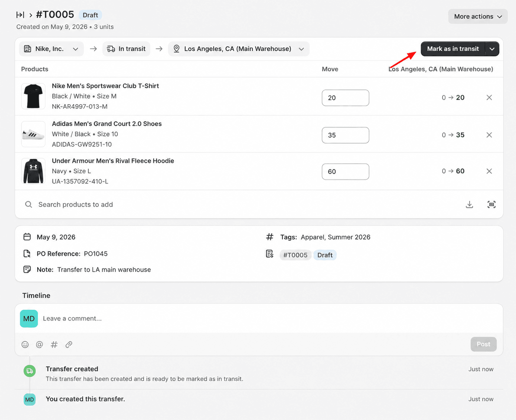516x420 pixels.
Task: Click the Note icon
Action: click(x=27, y=269)
